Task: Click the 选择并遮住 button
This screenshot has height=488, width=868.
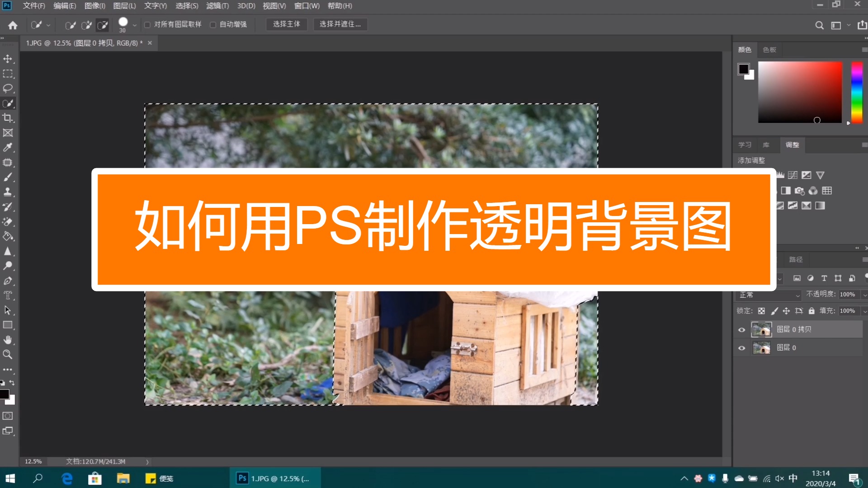Action: [x=340, y=24]
